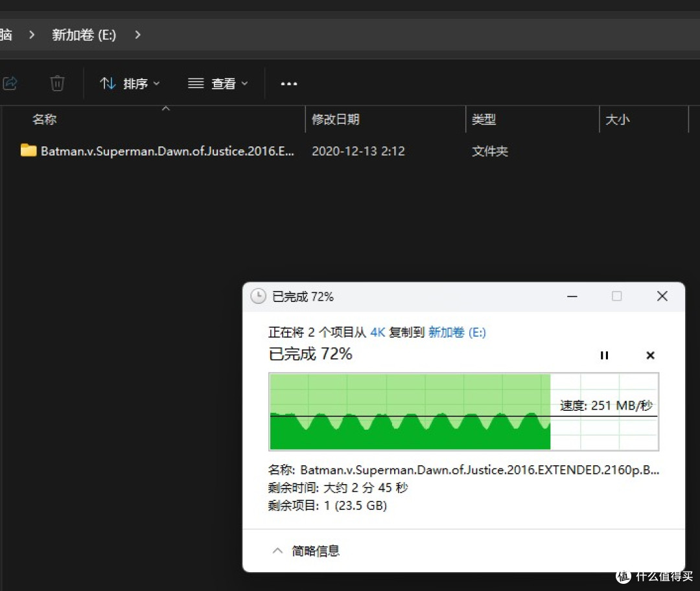Sort by the 类型 column header
Image resolution: width=700 pixels, height=591 pixels.
[484, 120]
